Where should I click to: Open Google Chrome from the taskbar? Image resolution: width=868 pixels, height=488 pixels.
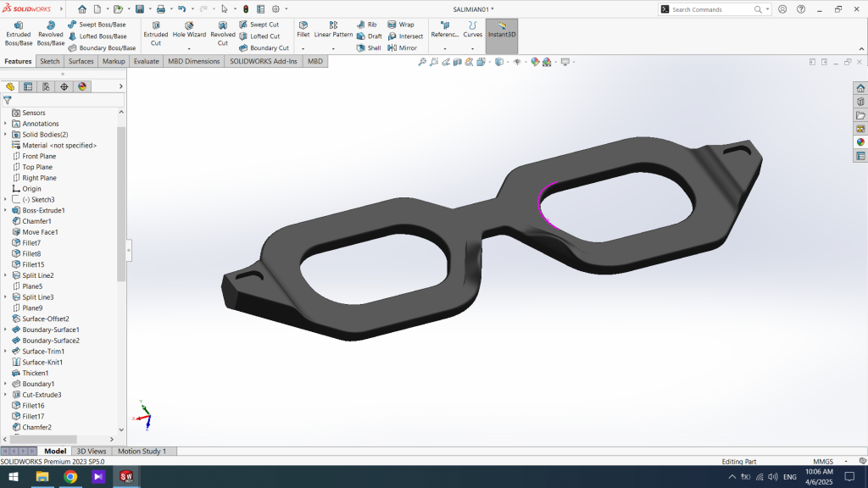70,476
